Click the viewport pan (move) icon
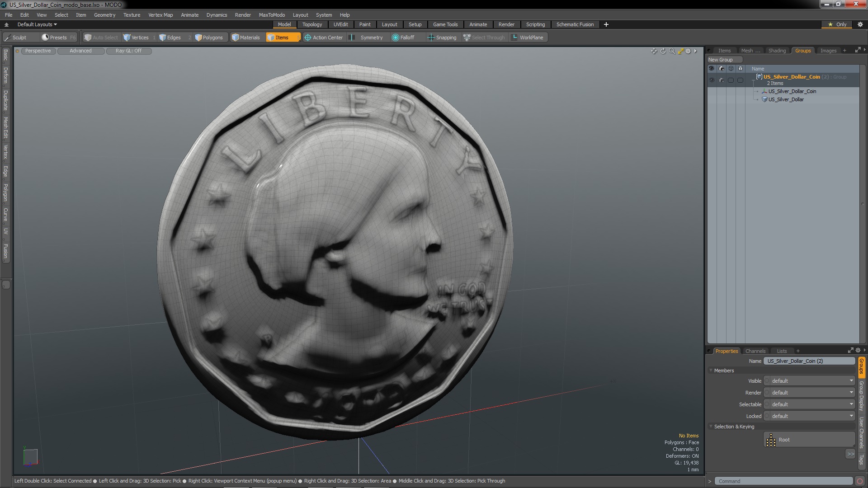This screenshot has height=488, width=868. [654, 51]
